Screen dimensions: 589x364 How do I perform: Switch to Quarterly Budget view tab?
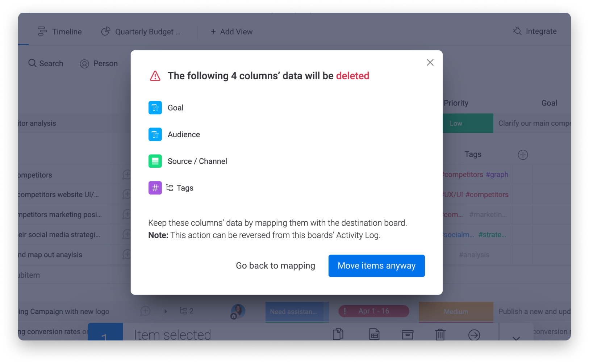click(x=141, y=32)
